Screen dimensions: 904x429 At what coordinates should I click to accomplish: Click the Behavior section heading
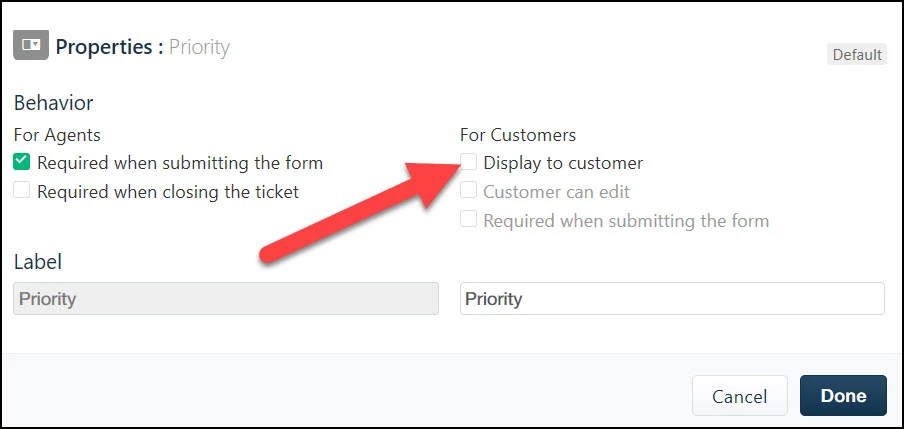click(x=54, y=103)
